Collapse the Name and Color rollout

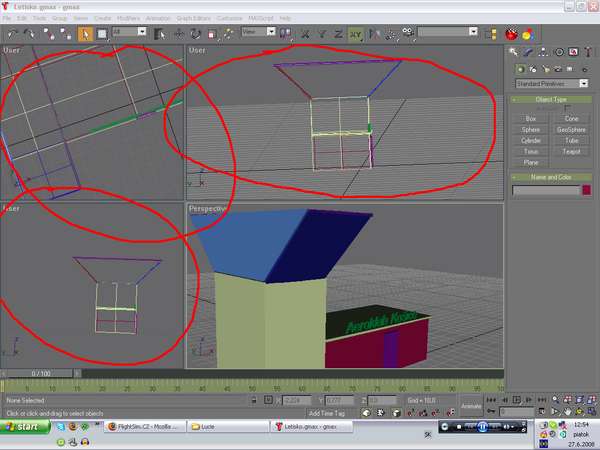point(551,177)
